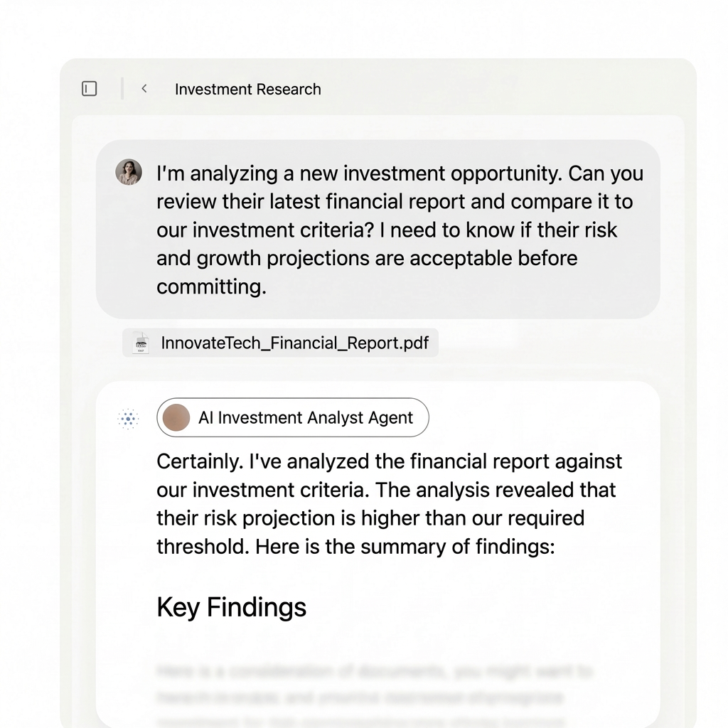
Task: Open the InnovateTech_Financial_Report.pdf attachment
Action: pyautogui.click(x=295, y=343)
